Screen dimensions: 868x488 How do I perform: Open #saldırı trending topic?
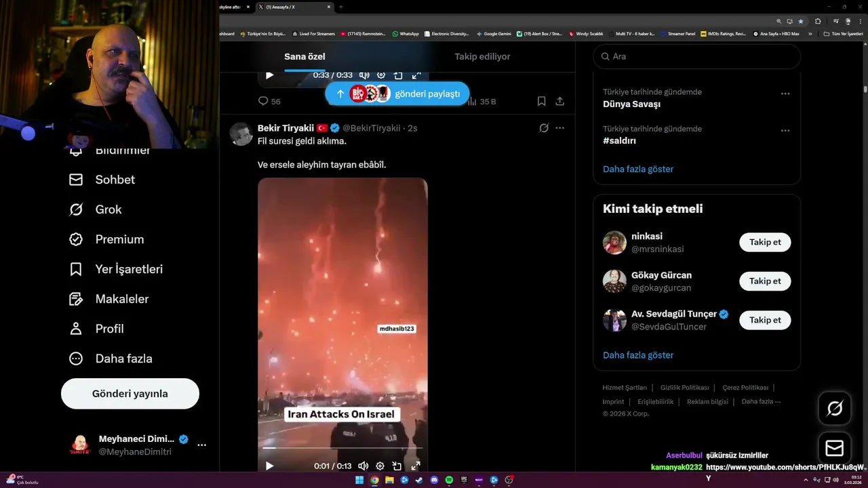coord(619,141)
